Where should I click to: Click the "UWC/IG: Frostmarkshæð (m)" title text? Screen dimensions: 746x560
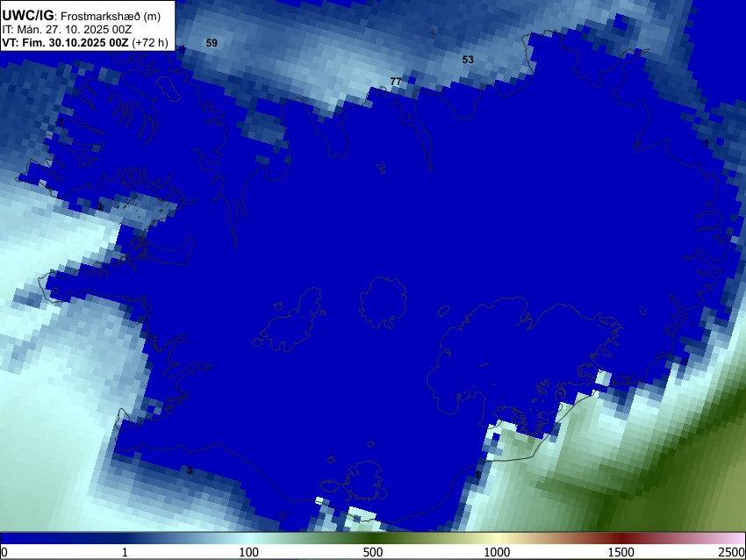(x=82, y=16)
